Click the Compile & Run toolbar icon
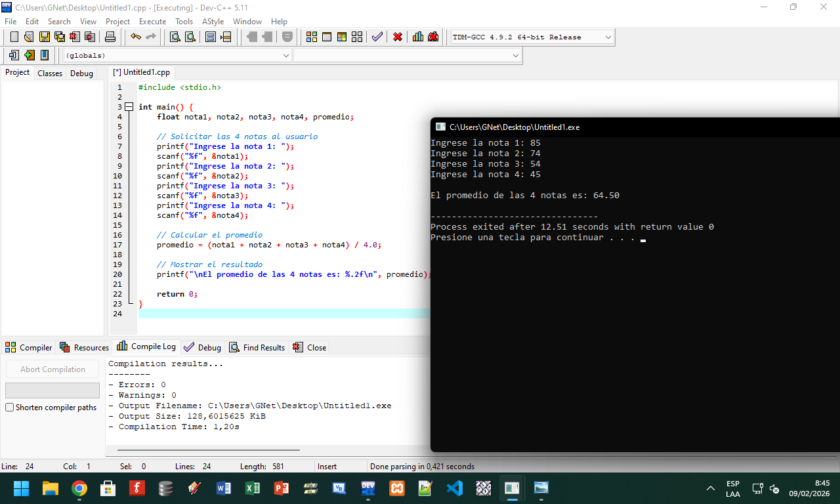 pos(341,37)
